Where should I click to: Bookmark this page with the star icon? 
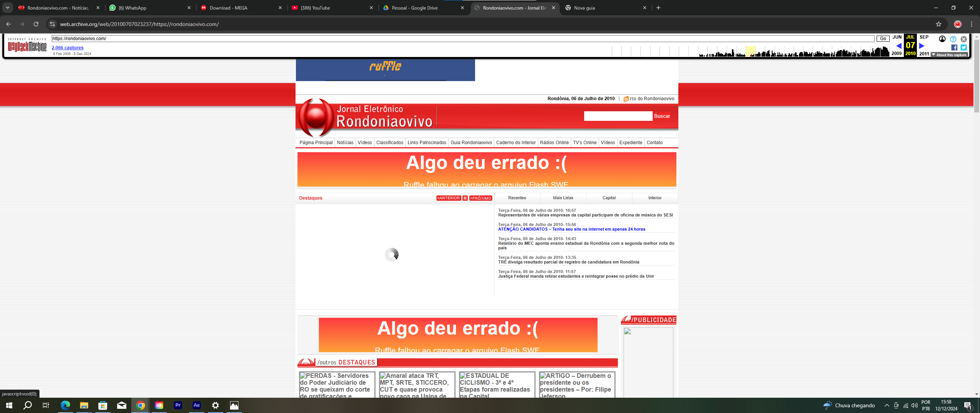point(938,24)
